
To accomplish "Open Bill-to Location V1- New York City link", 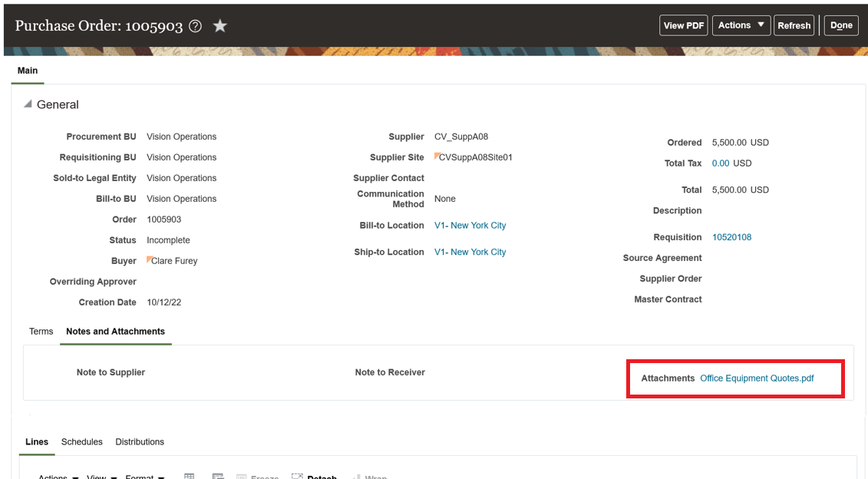I will (470, 226).
